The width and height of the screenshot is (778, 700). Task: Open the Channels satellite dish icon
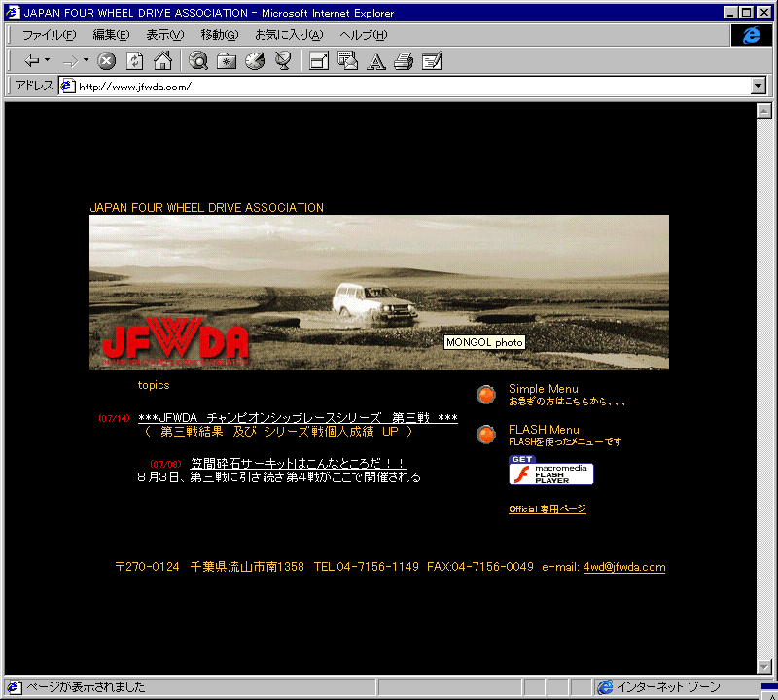[x=283, y=60]
